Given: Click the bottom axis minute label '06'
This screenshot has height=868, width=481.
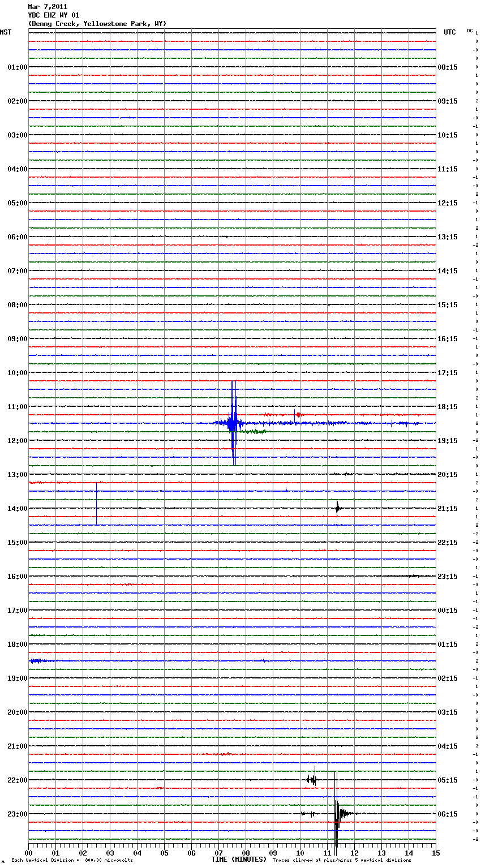Looking at the screenshot, I should tap(191, 853).
